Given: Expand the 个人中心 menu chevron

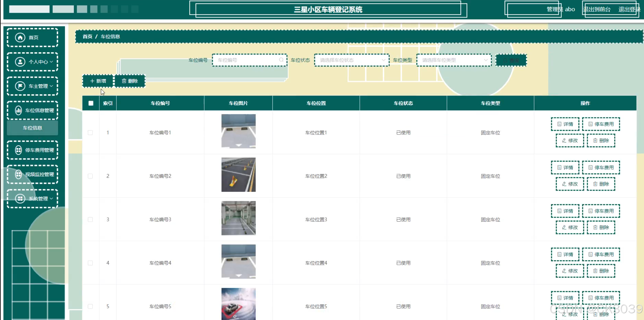Looking at the screenshot, I should [51, 62].
